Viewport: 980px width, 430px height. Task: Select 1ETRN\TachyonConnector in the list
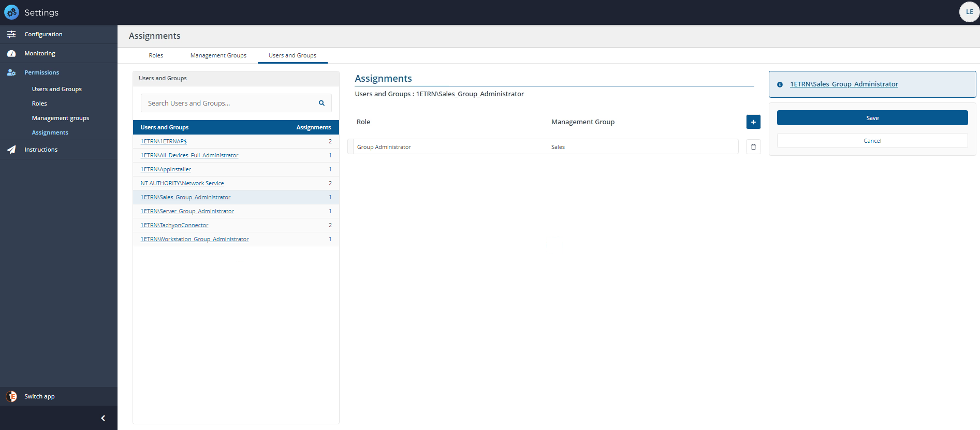coord(174,225)
